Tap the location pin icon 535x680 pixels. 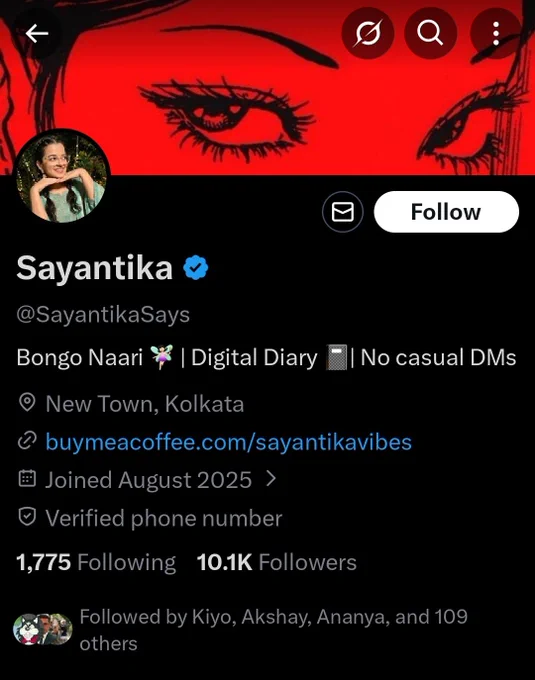27,402
